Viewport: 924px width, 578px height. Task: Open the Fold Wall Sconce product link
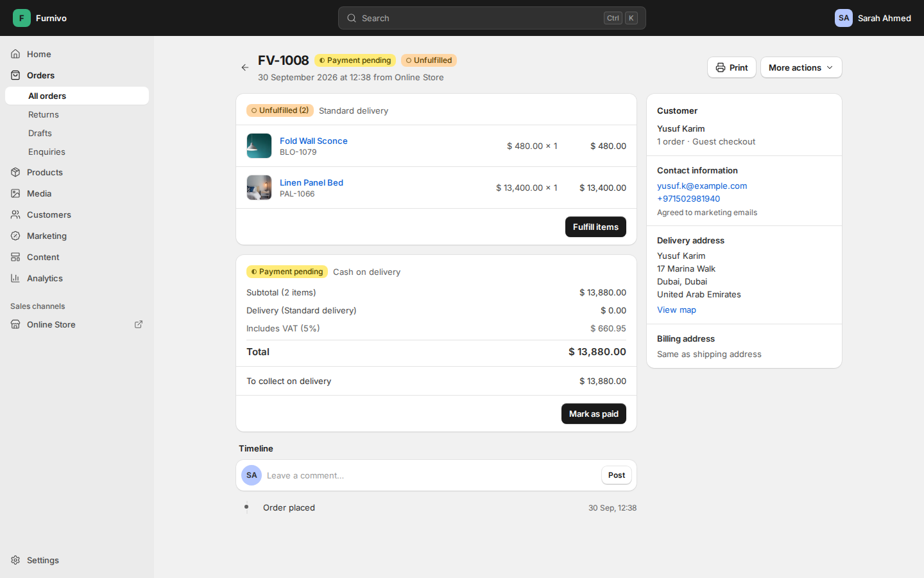pyautogui.click(x=313, y=141)
